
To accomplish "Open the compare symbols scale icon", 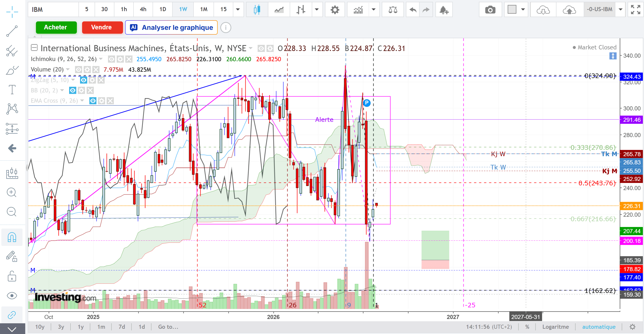I will pos(393,10).
